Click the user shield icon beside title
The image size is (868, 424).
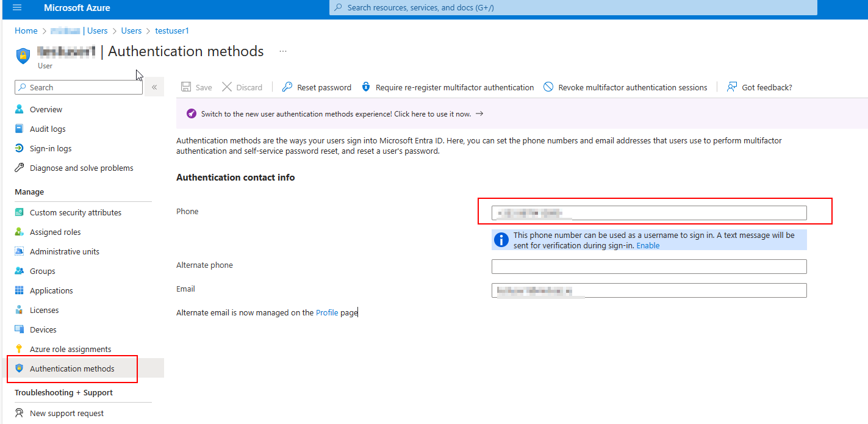(23, 56)
